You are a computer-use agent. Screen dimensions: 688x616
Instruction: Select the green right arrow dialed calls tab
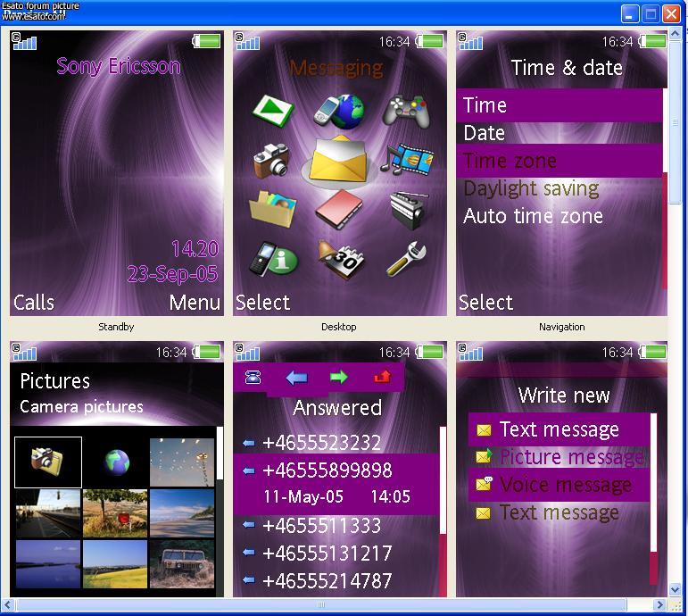point(338,377)
